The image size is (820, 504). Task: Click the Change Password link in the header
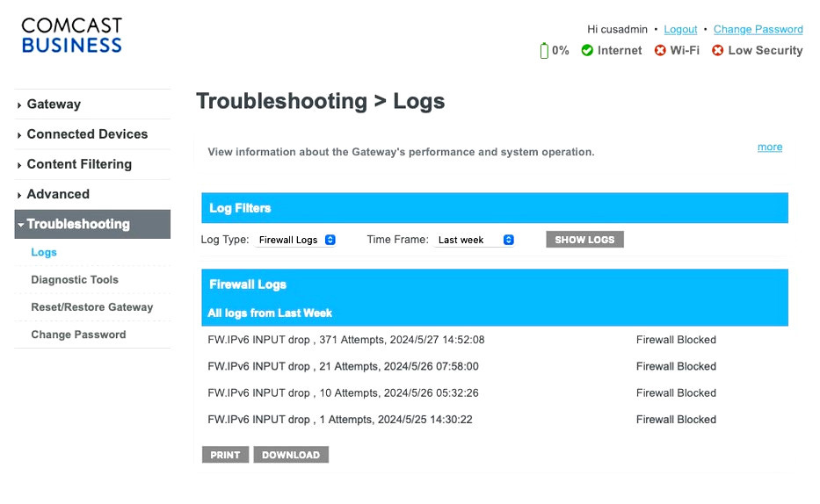758,30
